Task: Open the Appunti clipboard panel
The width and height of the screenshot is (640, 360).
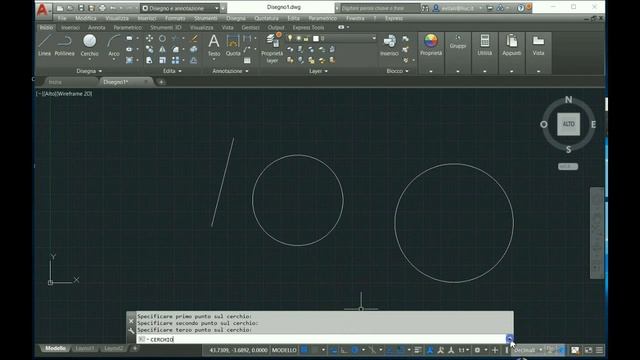Action: 512,45
